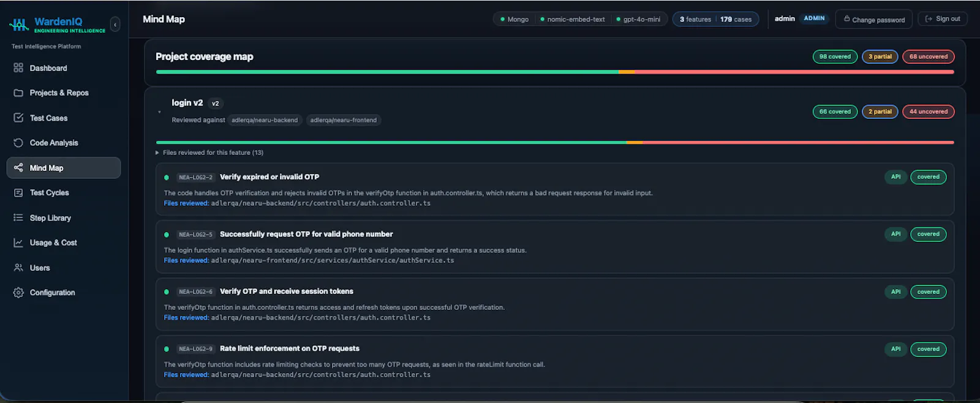Screen dimensions: 980x403
Task: Open the Usage & Cost page
Action: coord(64,243)
